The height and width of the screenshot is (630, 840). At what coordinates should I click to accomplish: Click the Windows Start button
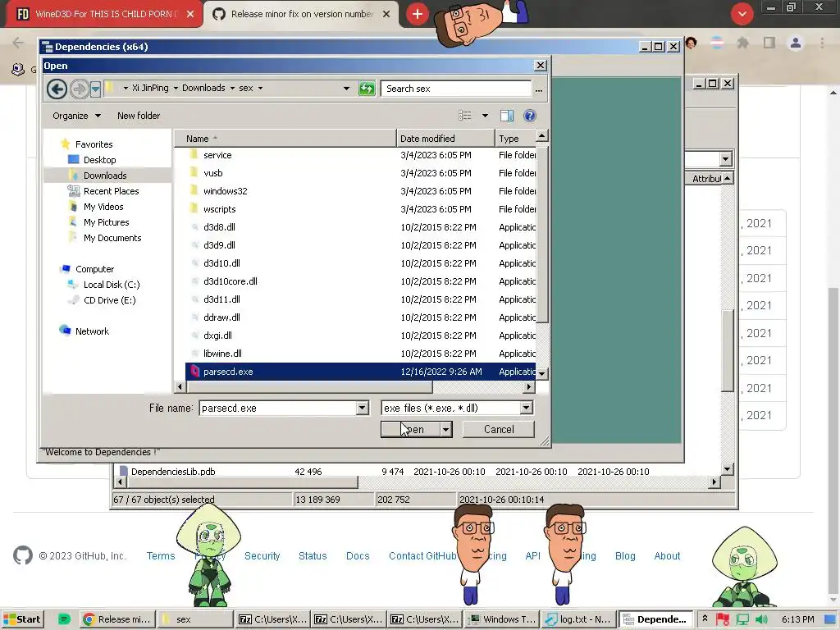[22, 619]
